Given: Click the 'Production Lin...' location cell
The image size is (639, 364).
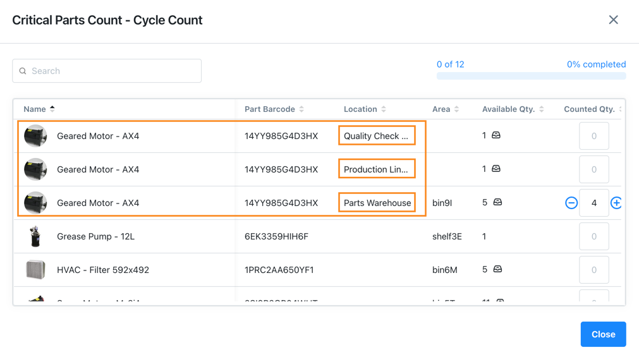Looking at the screenshot, I should click(x=375, y=169).
